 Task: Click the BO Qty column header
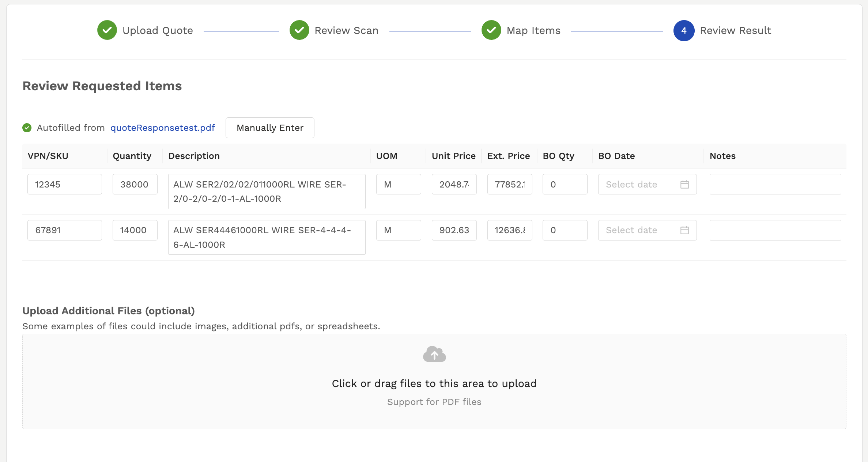558,156
